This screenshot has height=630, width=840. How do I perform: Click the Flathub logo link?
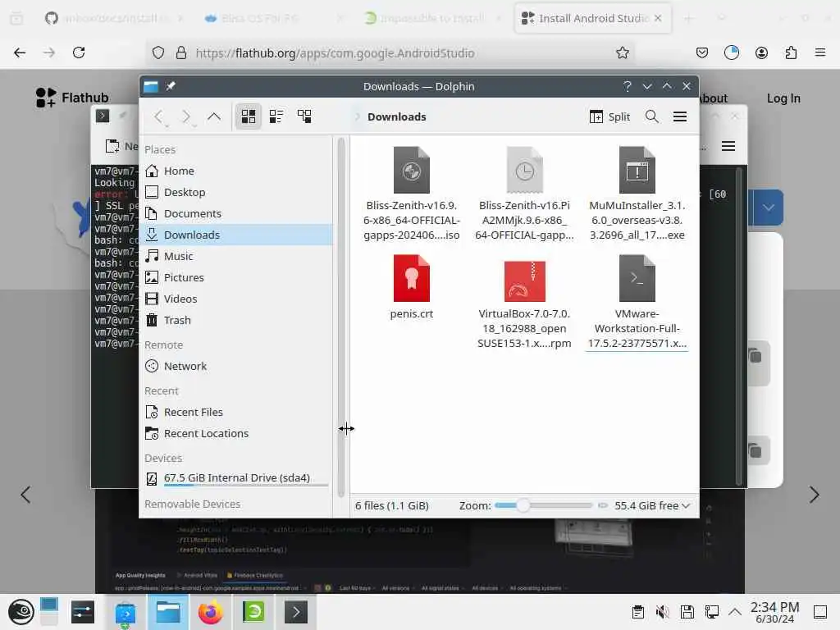pyautogui.click(x=72, y=98)
